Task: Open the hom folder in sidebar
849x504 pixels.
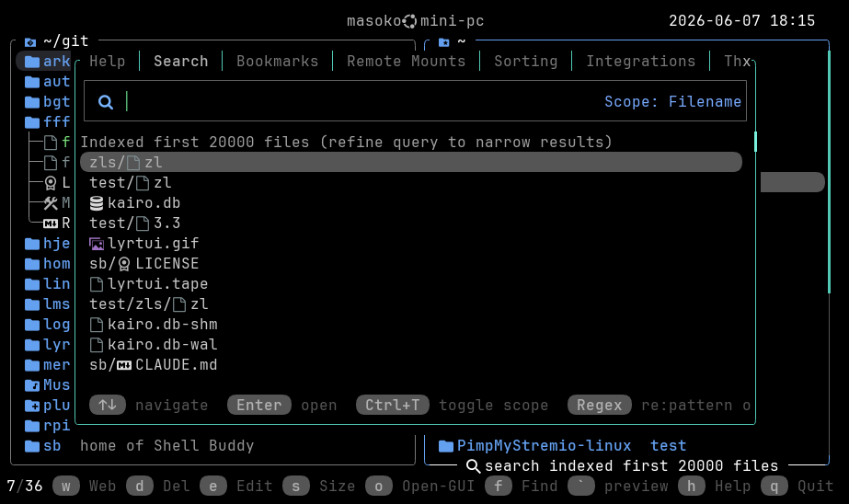Action: tap(48, 264)
